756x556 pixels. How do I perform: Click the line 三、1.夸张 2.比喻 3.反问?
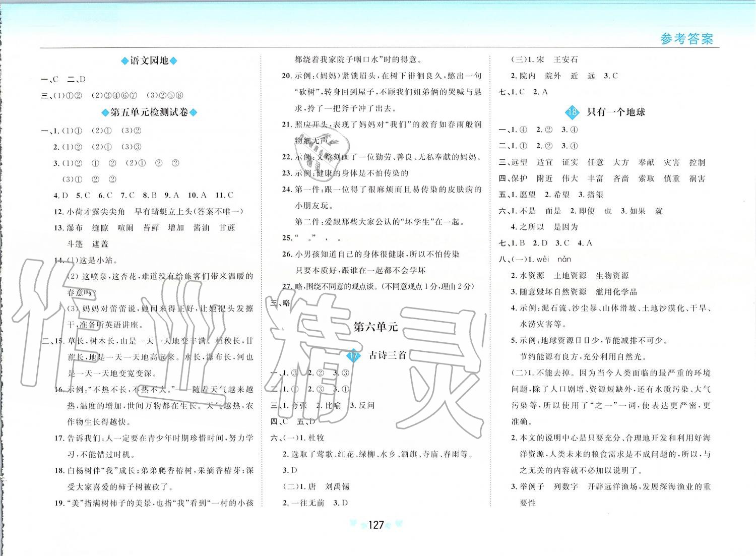coord(323,405)
